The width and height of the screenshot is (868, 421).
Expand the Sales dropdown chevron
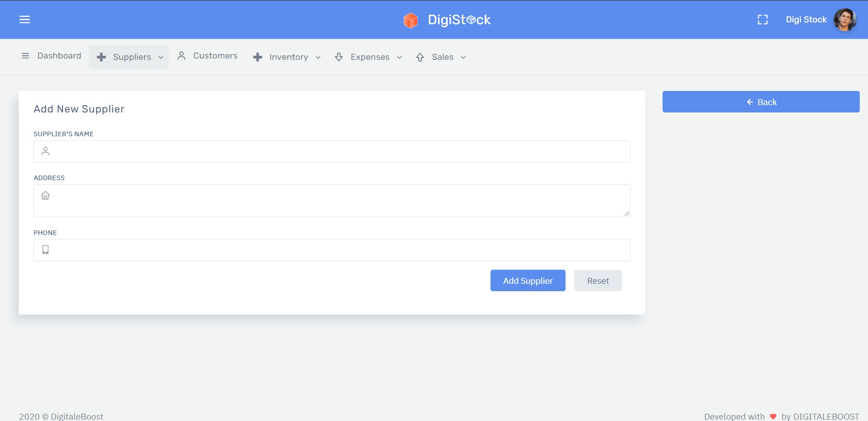pos(463,58)
